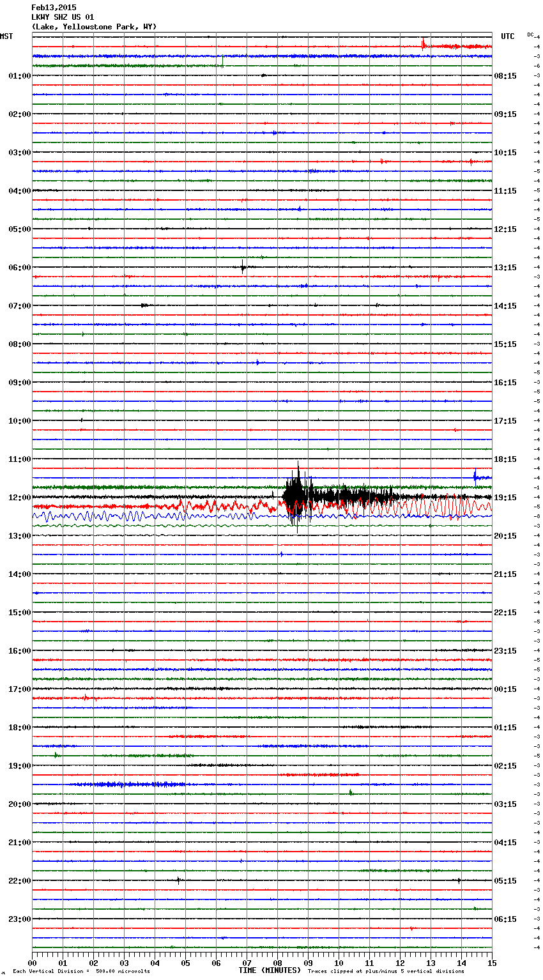Image resolution: width=543 pixels, height=980 pixels.
Task: Click the 17:15 UTC time label
Action: coord(505,421)
